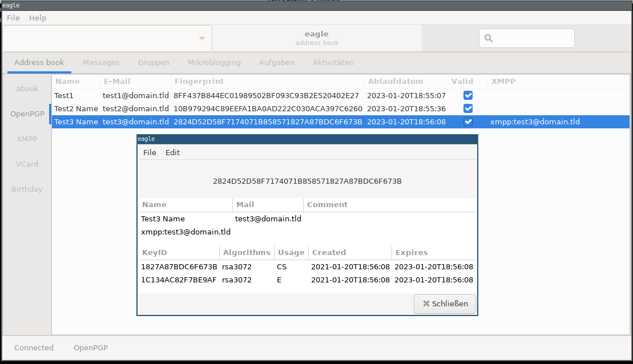Viewport: 633px width, 364px height.
Task: Toggle Valid checkbox for Test2 Name
Action: pyautogui.click(x=468, y=108)
